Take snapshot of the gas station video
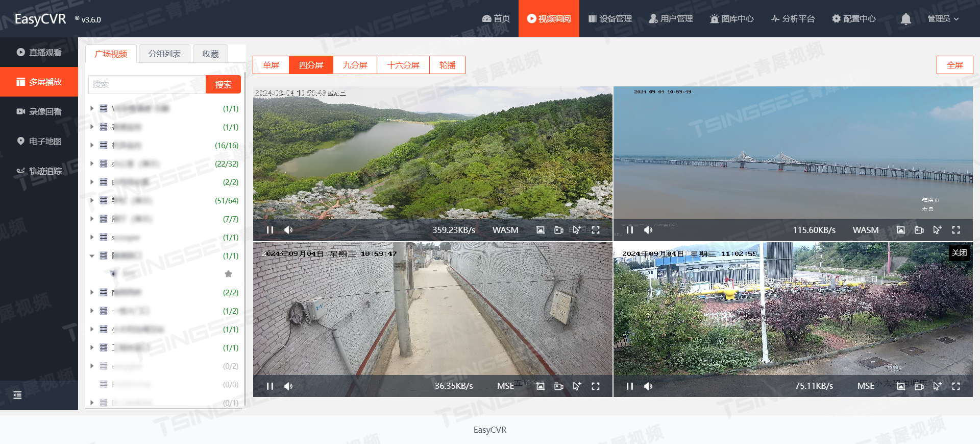Image resolution: width=980 pixels, height=444 pixels. pyautogui.click(x=901, y=386)
